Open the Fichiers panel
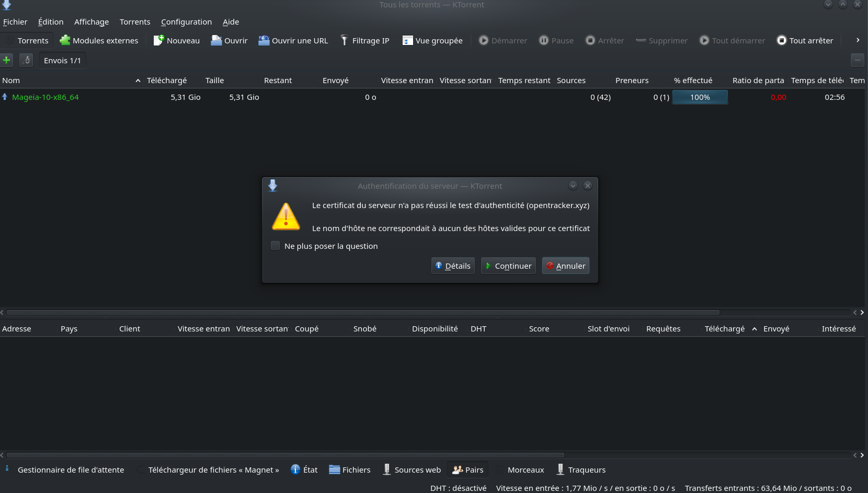The image size is (868, 493). coord(349,469)
